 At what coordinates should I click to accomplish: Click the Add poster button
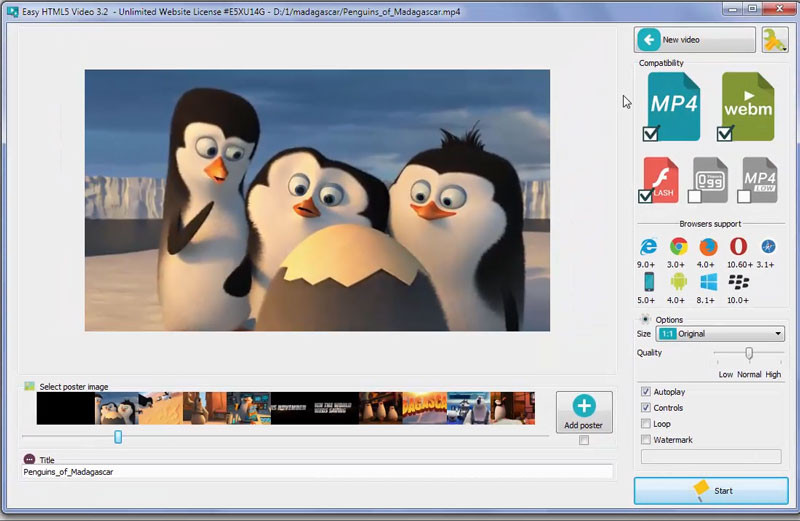click(584, 412)
